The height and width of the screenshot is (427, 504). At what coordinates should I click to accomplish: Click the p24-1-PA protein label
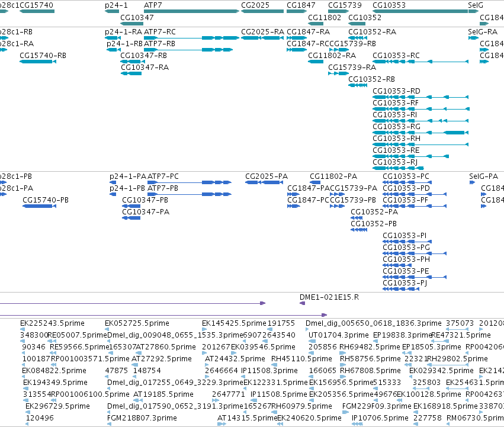[128, 176]
